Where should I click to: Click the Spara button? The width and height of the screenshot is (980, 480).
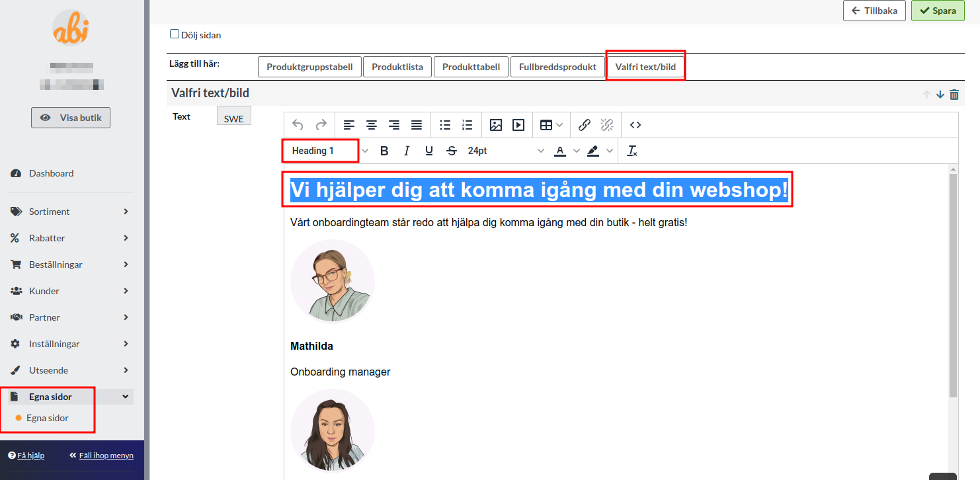938,11
